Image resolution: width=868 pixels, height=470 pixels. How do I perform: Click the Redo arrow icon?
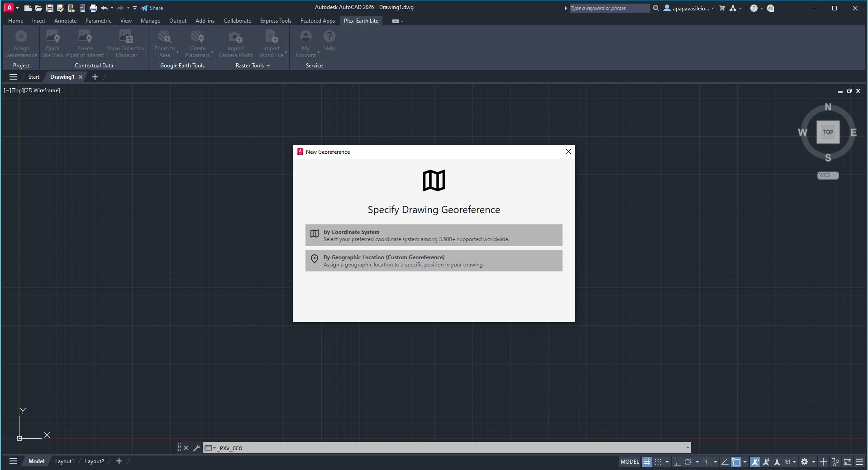point(120,8)
